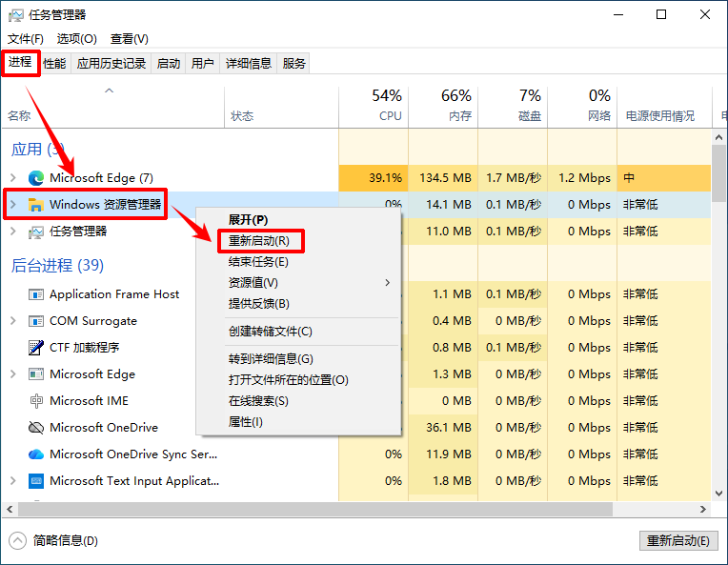This screenshot has width=728, height=565.
Task: Select the 后台进程 (39) group heading
Action: (57, 266)
